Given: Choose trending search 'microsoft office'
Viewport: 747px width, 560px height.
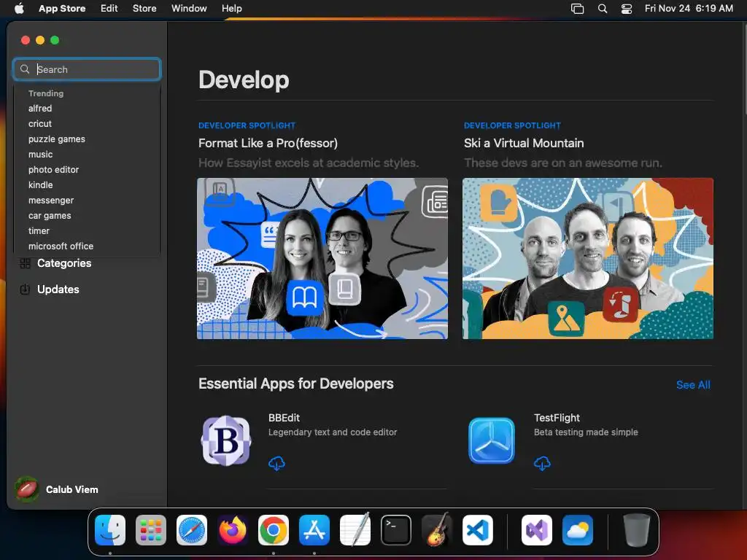Looking at the screenshot, I should pyautogui.click(x=61, y=246).
